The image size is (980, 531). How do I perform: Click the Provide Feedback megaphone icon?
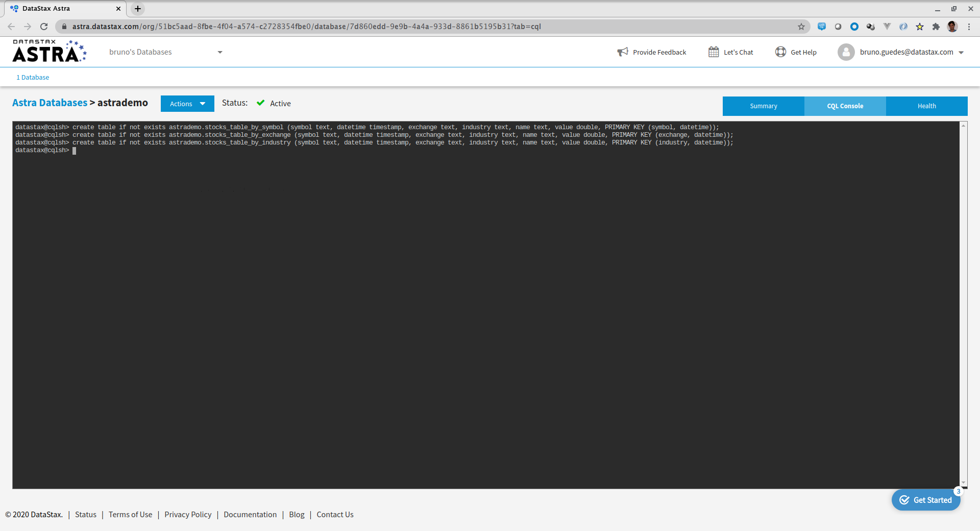coord(623,52)
